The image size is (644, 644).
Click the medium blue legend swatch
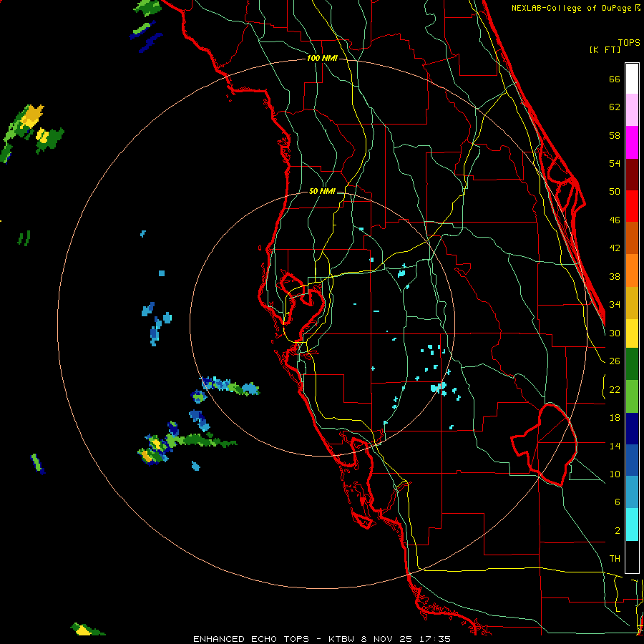coord(632,460)
